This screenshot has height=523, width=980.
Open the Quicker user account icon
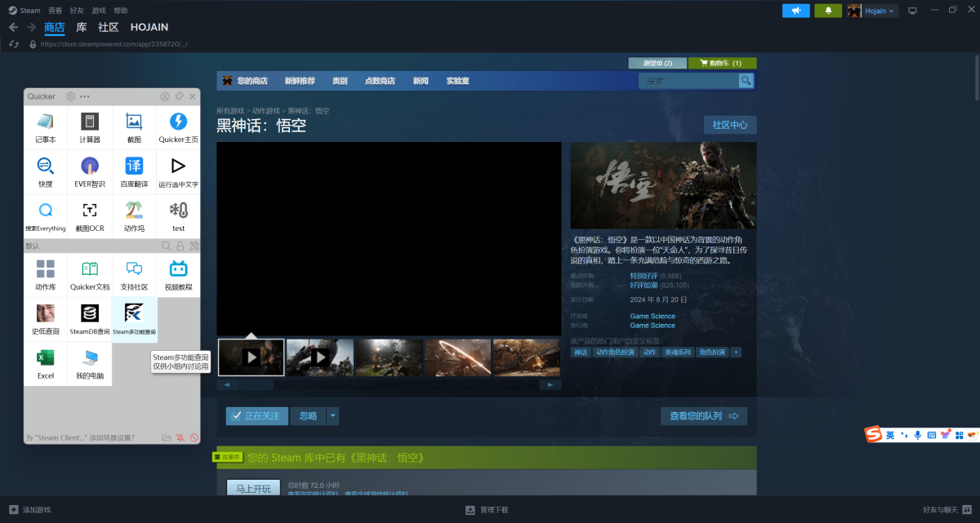click(165, 96)
